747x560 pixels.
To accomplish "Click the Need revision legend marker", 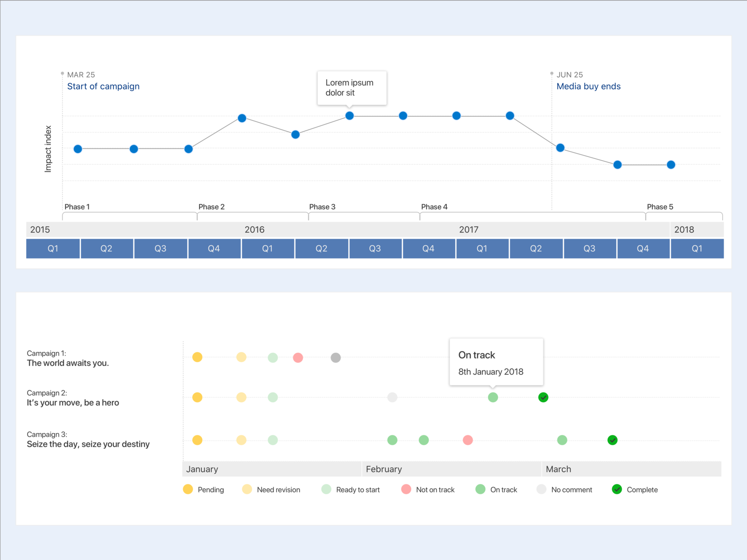I will click(247, 490).
